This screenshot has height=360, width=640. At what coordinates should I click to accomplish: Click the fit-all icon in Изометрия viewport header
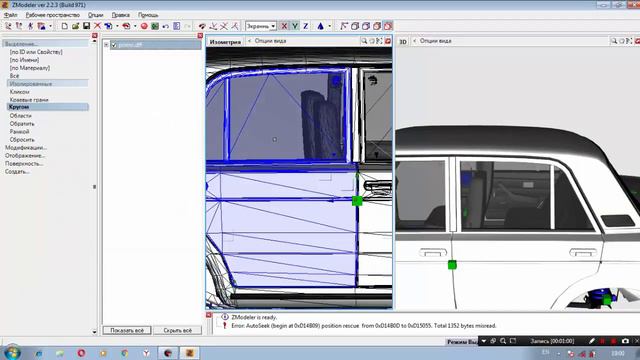[x=380, y=41]
